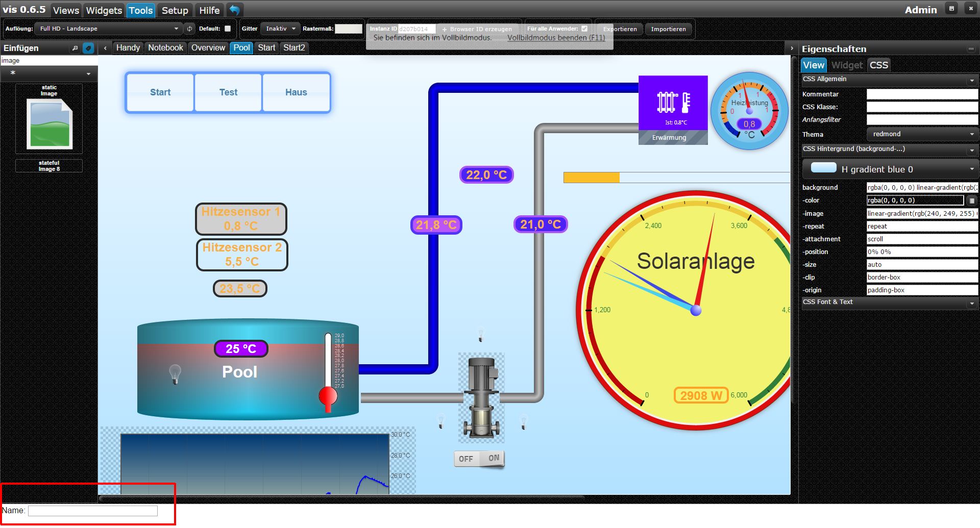
Task: Click the Name input field at bottom
Action: click(93, 511)
